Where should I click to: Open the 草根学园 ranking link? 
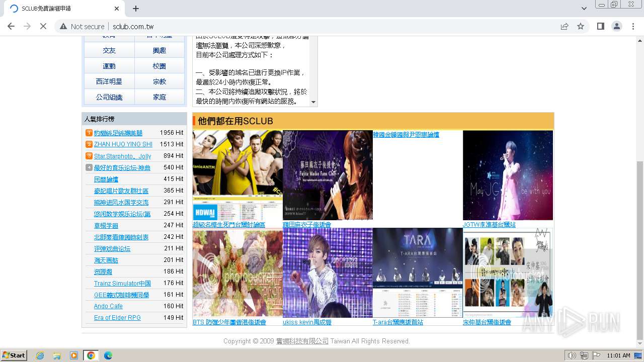(x=106, y=225)
